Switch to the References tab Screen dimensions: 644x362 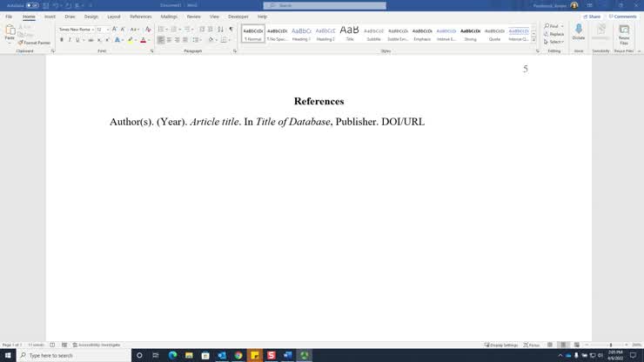tap(140, 17)
